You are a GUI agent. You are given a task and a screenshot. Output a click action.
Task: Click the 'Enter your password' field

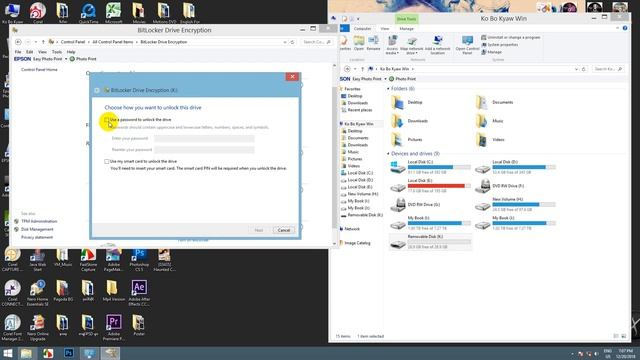click(x=204, y=139)
